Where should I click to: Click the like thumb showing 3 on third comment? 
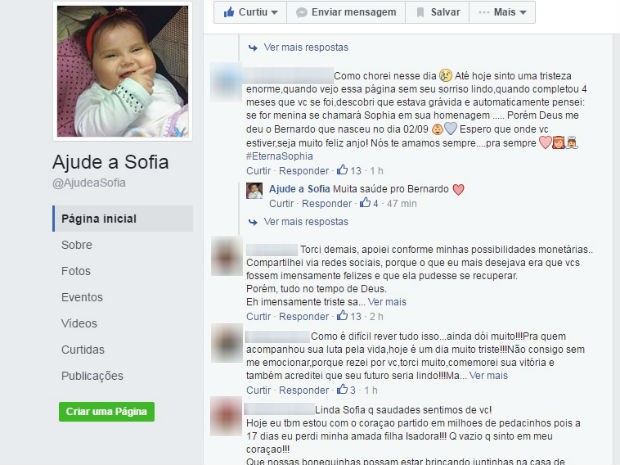[x=342, y=389]
